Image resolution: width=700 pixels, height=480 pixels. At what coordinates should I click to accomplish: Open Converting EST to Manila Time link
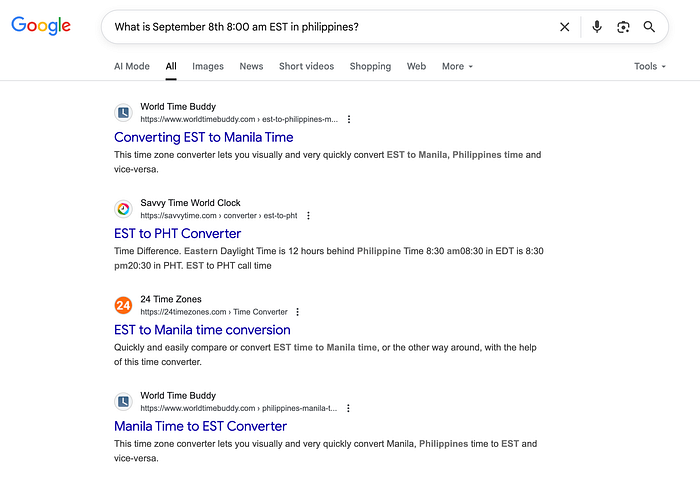[204, 137]
